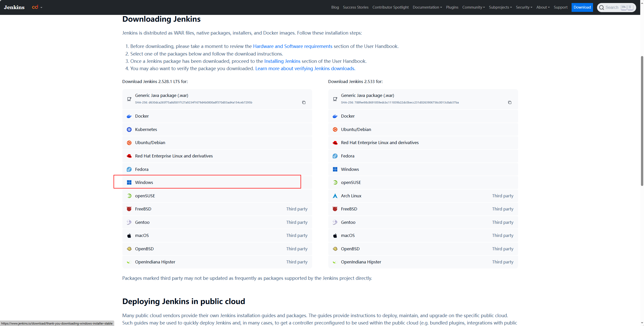
Task: Click the weekly column's Red Hat icon
Action: (335, 143)
